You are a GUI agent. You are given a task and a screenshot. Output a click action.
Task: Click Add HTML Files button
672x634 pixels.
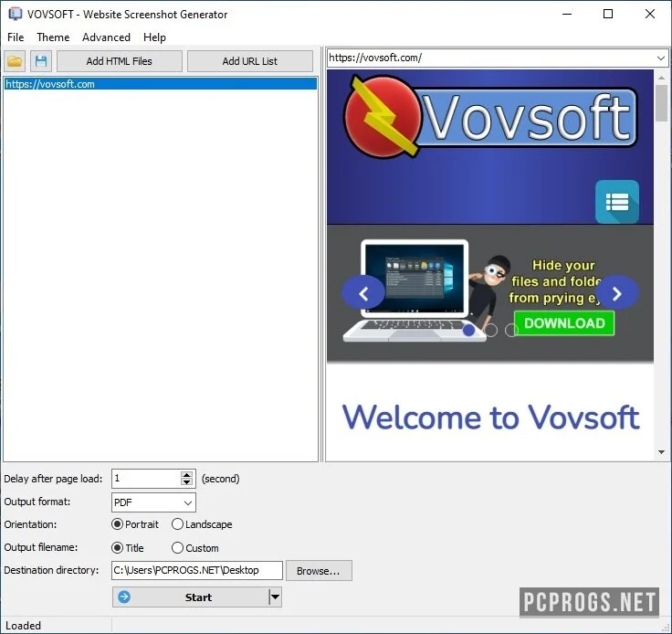coord(119,61)
